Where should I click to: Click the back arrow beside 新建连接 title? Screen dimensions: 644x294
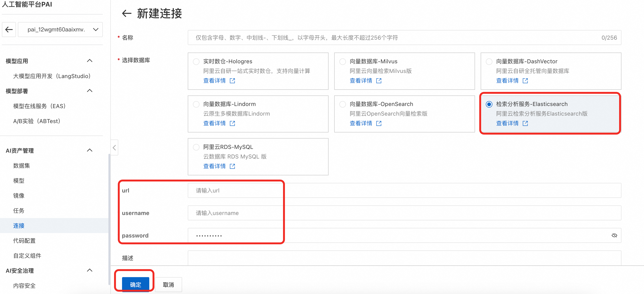(x=126, y=14)
